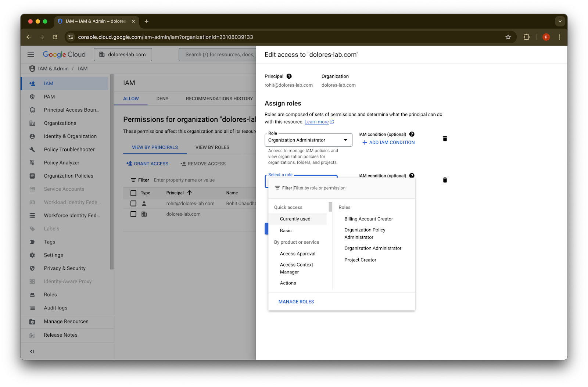
Task: Open the RECOMMENDATIONS HISTORY tab
Action: [x=219, y=98]
